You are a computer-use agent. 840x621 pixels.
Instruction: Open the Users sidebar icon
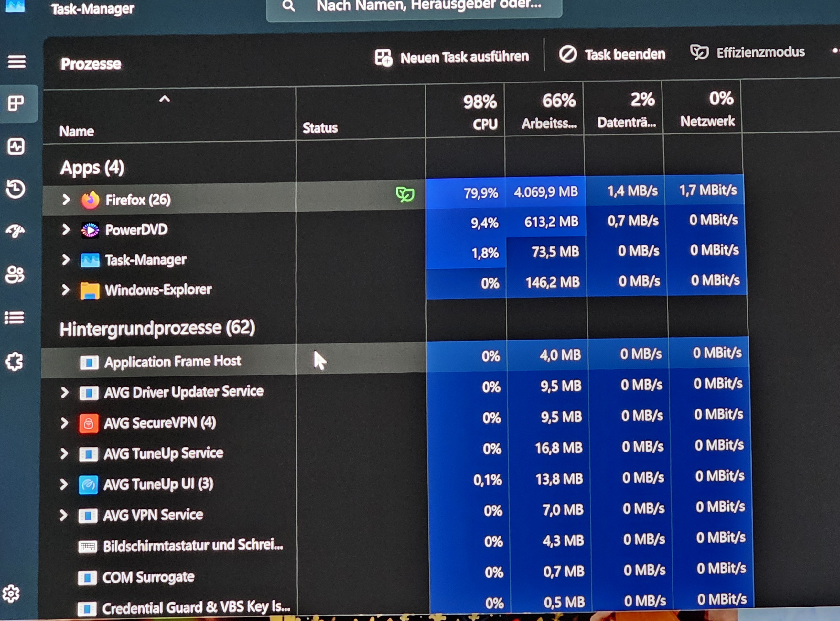coord(15,274)
